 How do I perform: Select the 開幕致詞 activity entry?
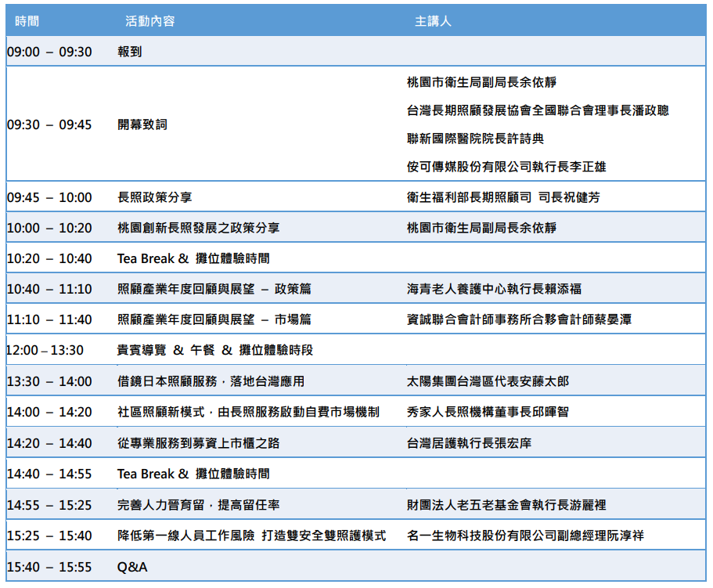click(x=142, y=124)
